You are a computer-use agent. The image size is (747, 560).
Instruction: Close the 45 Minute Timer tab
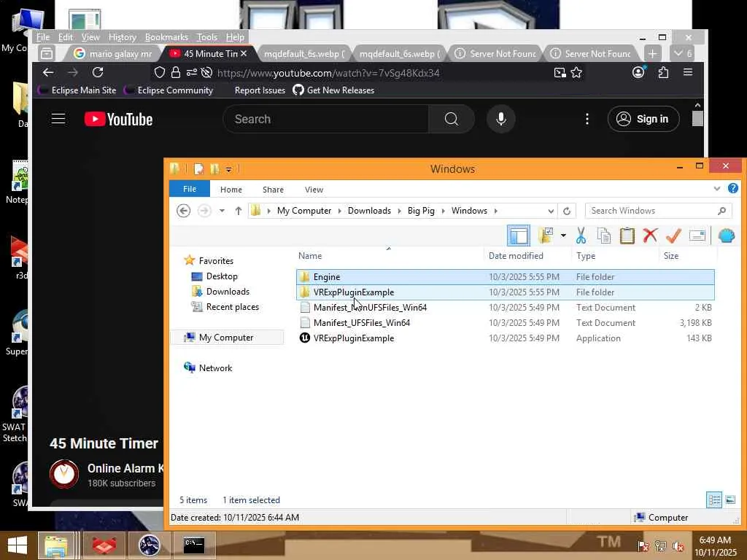point(244,53)
